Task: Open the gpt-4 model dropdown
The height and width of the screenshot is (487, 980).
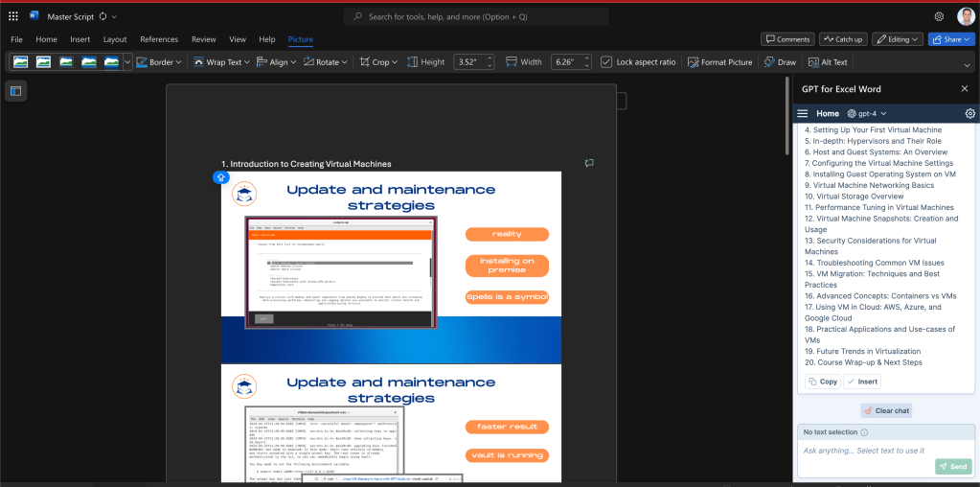Action: [868, 114]
